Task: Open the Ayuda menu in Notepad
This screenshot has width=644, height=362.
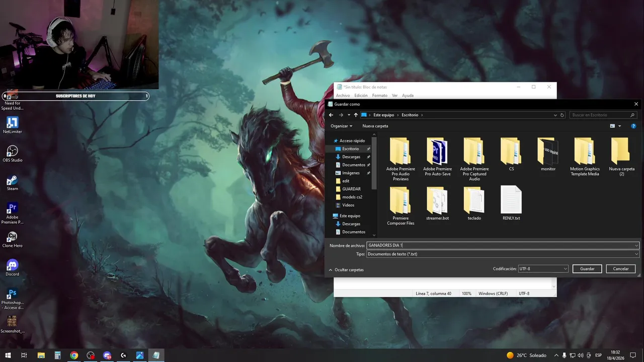Action: click(x=408, y=96)
